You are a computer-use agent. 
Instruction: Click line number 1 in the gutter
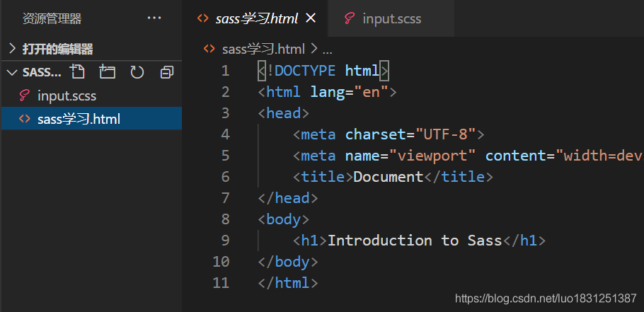click(225, 71)
